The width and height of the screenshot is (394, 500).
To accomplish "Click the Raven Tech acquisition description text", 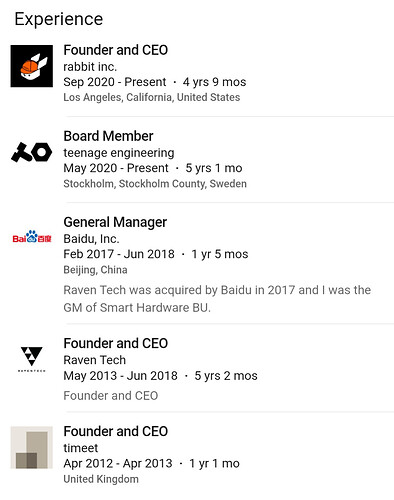I will (x=217, y=299).
